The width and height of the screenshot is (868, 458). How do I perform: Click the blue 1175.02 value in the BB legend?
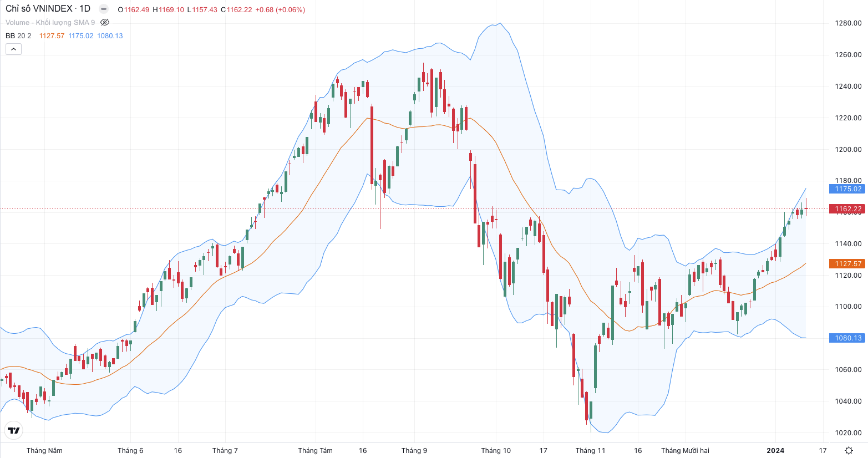[80, 35]
